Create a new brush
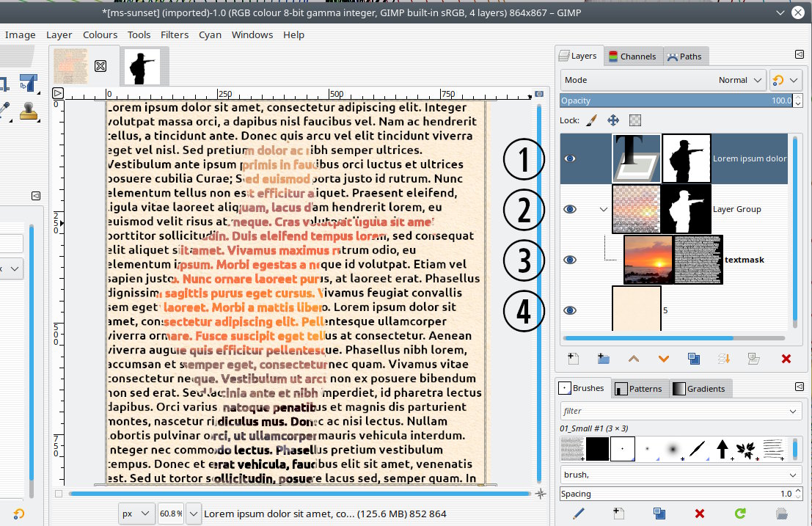Screen dimensions: 812x526 point(619,513)
